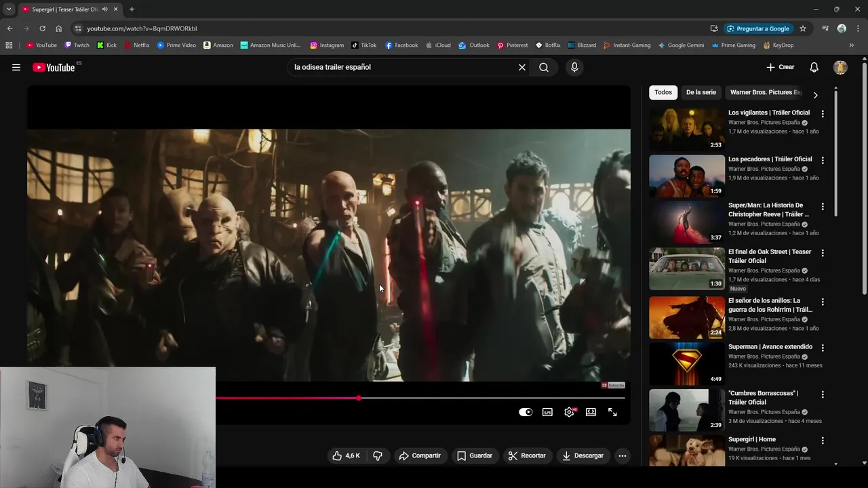
Task: Open a new browser tab
Action: 132,9
